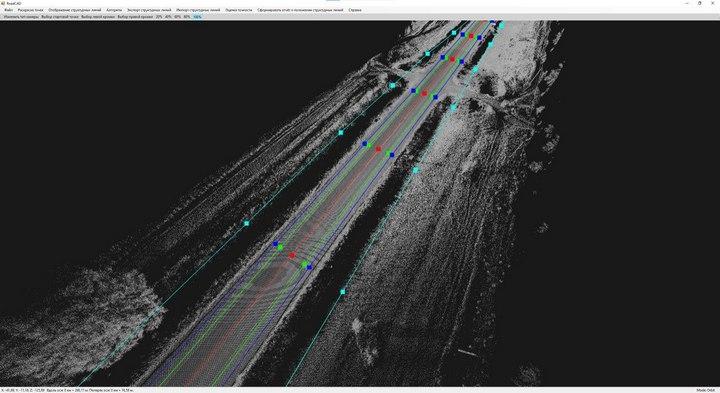Open the Отображение структурных линий menu
Image resolution: width=720 pixels, height=393 pixels.
pyautogui.click(x=74, y=10)
